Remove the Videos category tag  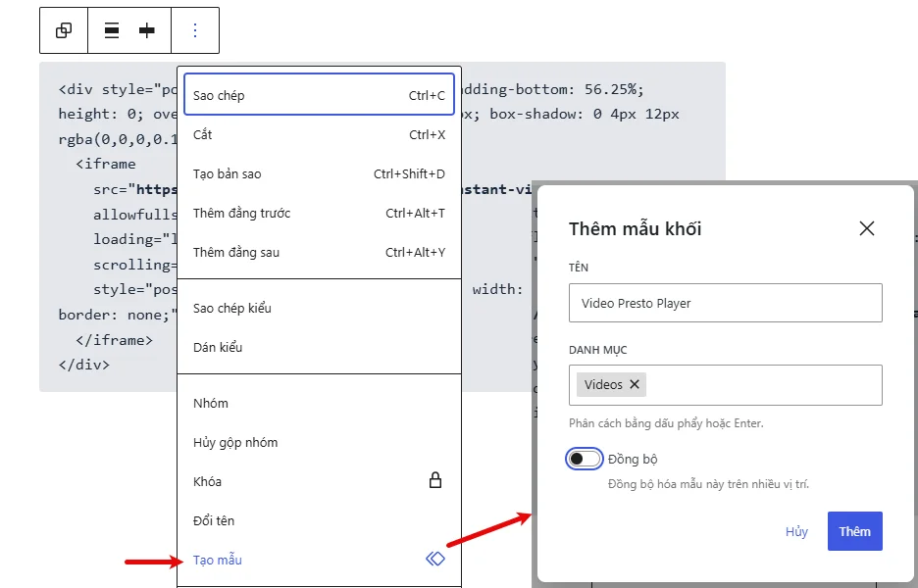tap(634, 384)
